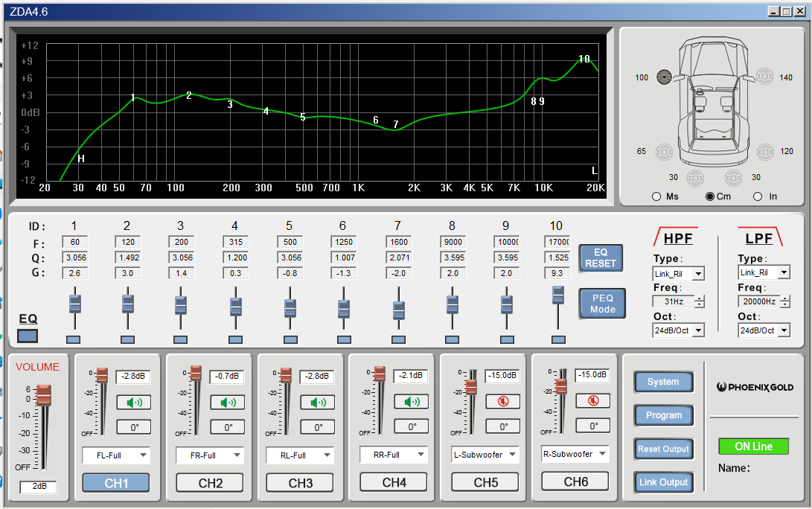Click the HPF Freq 31Hz stepper arrows

(x=700, y=301)
